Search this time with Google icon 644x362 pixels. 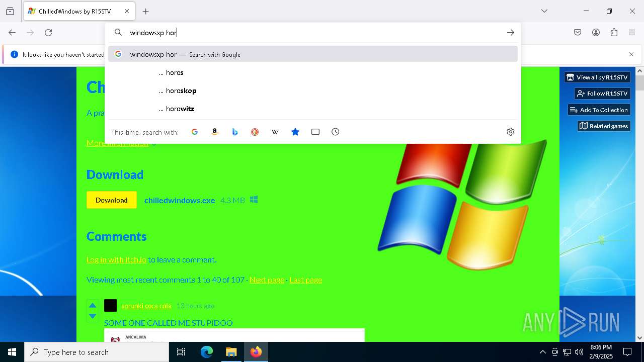[x=195, y=132]
